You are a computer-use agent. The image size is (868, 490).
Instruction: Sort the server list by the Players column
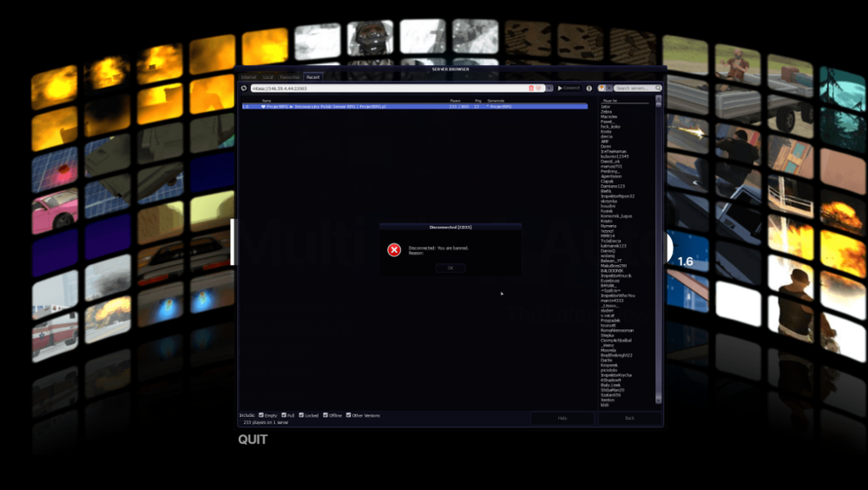coord(455,100)
